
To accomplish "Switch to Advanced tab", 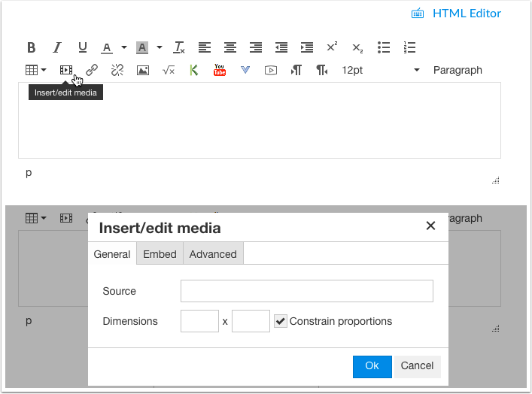I will pyautogui.click(x=213, y=254).
